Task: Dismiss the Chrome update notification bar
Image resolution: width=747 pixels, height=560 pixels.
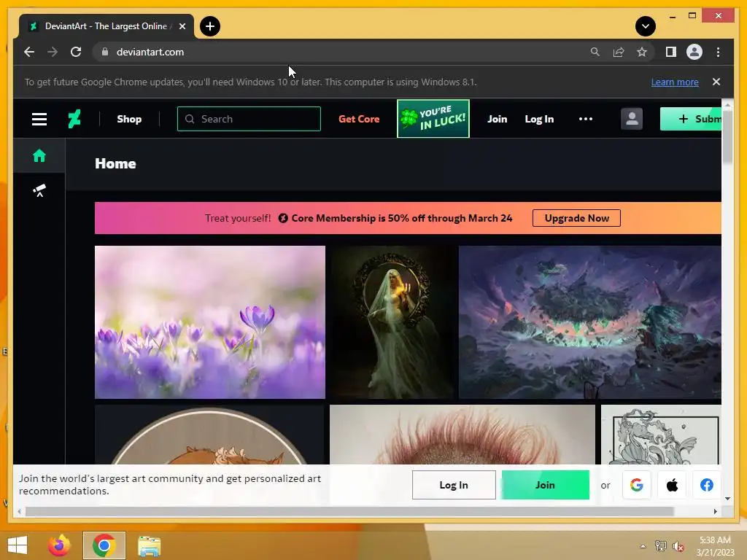Action: pyautogui.click(x=716, y=82)
